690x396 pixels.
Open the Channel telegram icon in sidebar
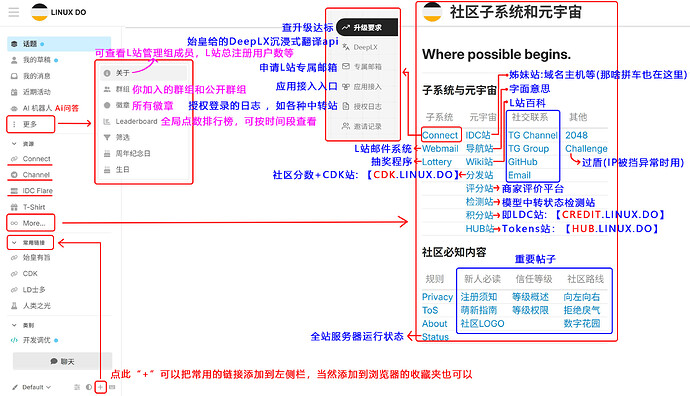[14, 175]
